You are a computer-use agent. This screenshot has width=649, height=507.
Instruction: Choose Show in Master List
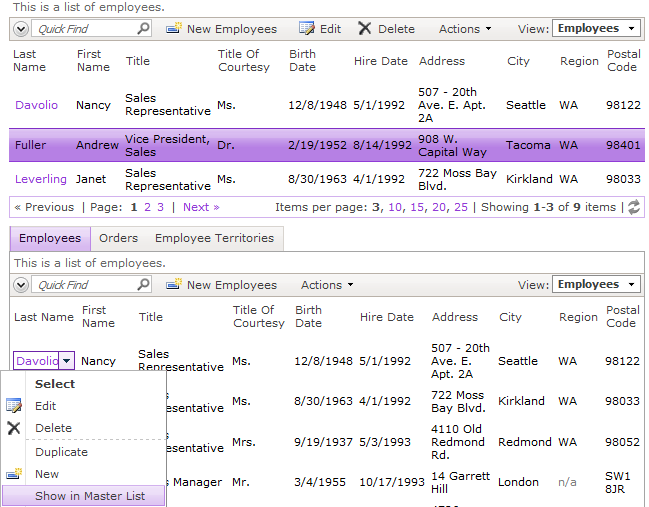click(83, 496)
